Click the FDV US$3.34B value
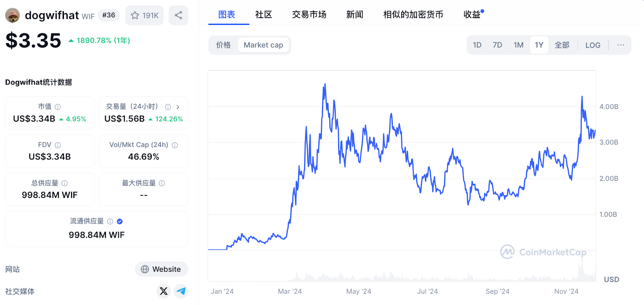The image size is (644, 305). 50,157
